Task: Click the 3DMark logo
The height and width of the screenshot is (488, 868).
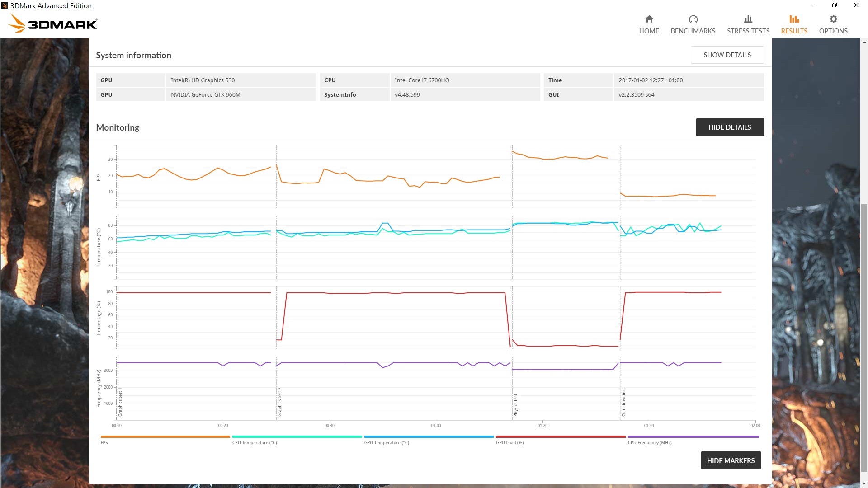Action: pyautogui.click(x=52, y=23)
